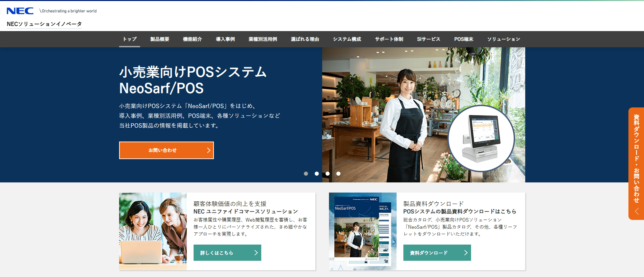Select the トップ menu item
Screen dimensions: 644x277
130,39
